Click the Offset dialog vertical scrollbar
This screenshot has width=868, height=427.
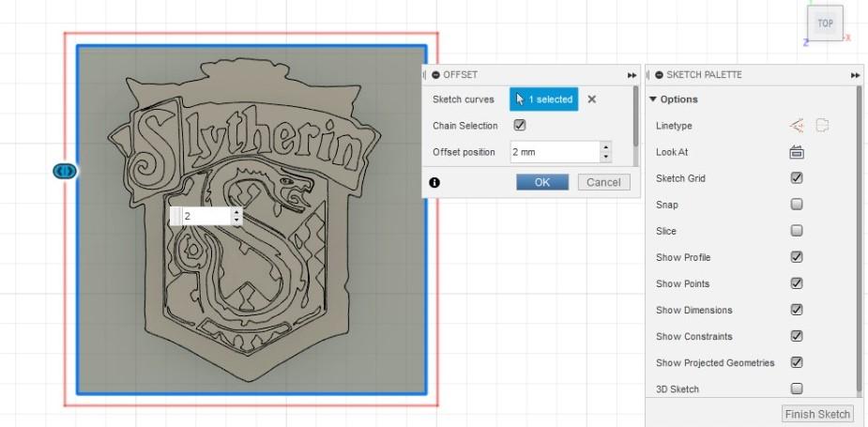635,116
